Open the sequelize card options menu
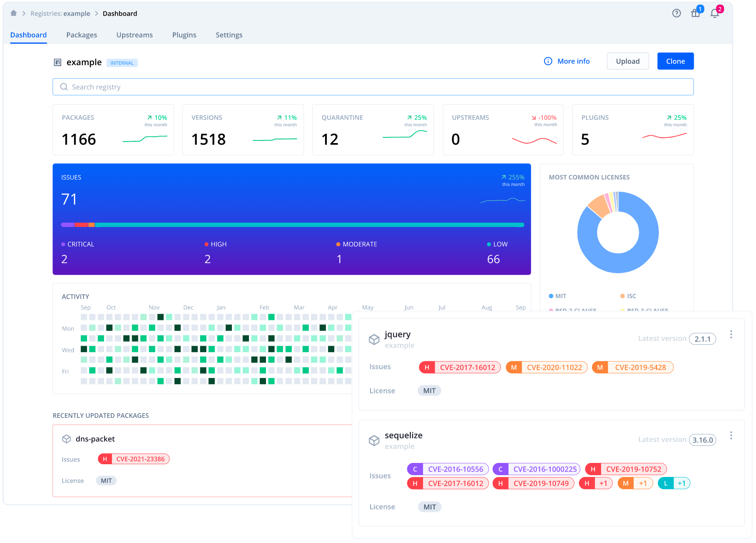The width and height of the screenshot is (756, 543). click(731, 435)
